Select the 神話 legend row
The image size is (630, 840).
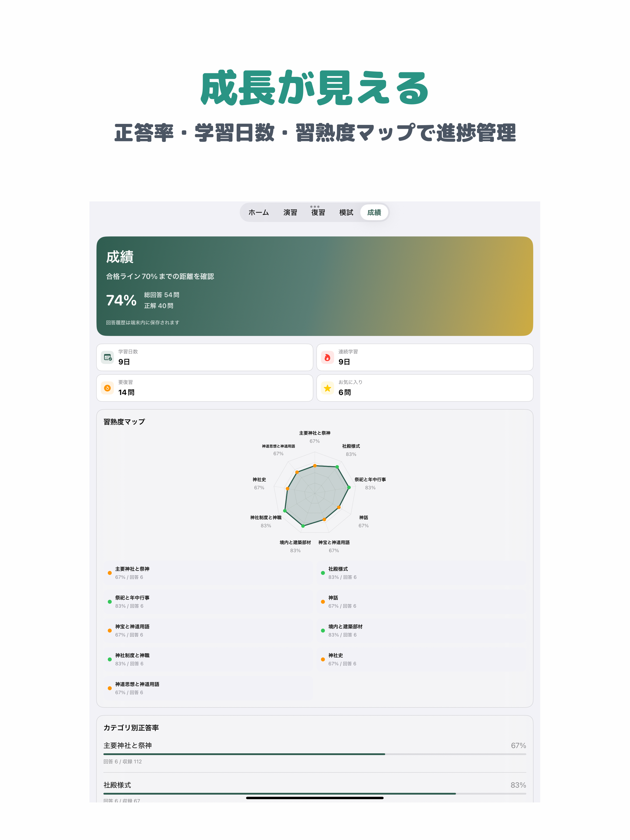(422, 602)
